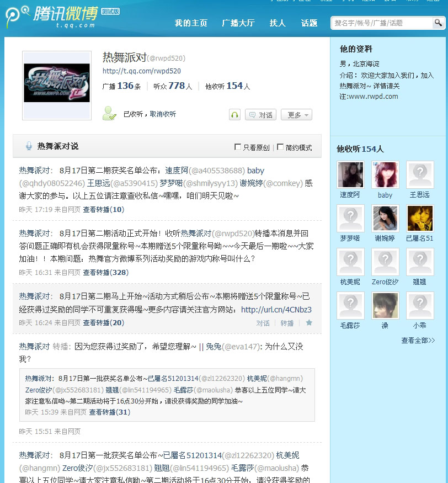Click the search magnifier button
The width and height of the screenshot is (448, 483).
438,23
